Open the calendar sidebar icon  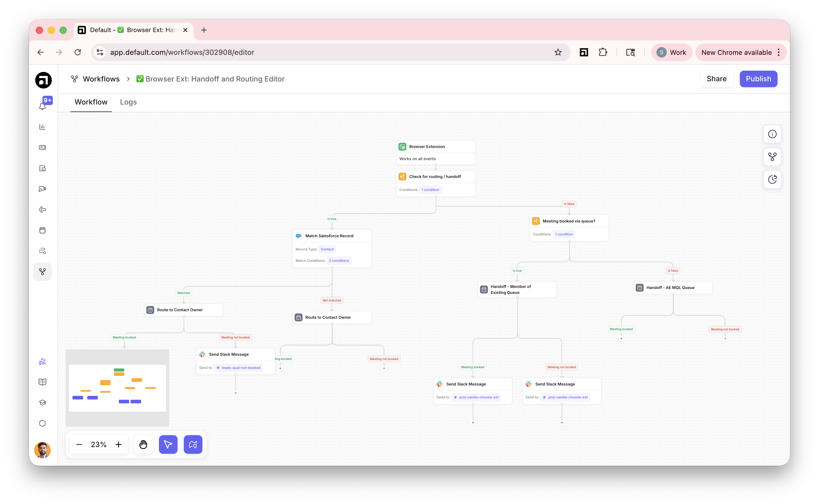click(42, 230)
